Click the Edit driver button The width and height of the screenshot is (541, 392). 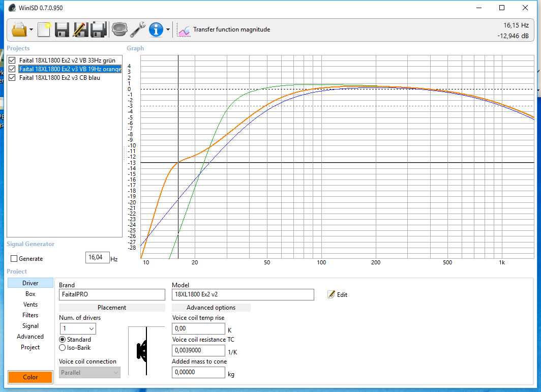coord(338,294)
